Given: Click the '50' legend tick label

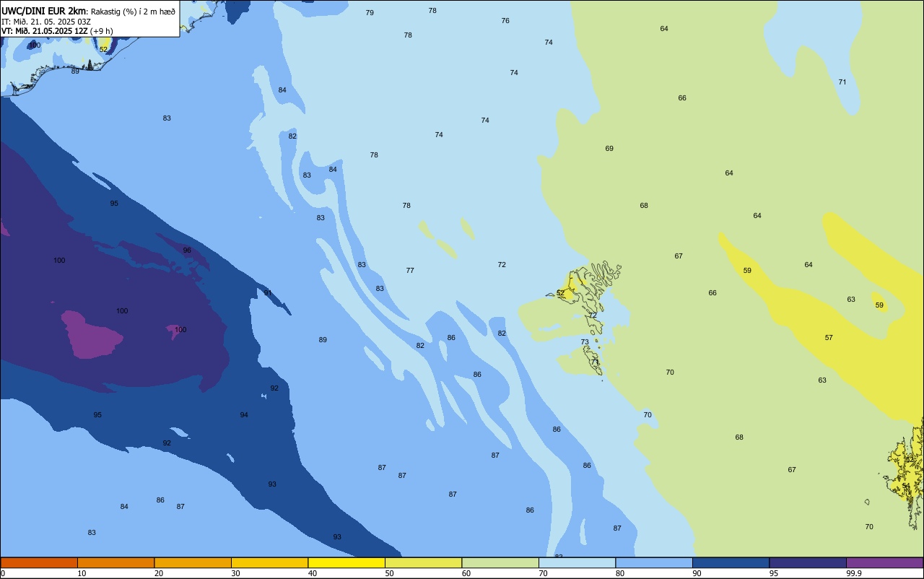Looking at the screenshot, I should click(389, 573).
